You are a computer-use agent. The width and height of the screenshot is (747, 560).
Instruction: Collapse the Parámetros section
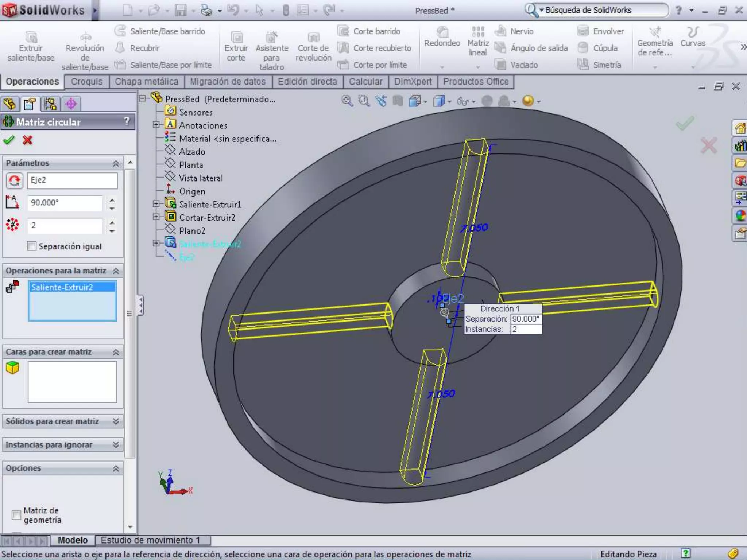116,163
